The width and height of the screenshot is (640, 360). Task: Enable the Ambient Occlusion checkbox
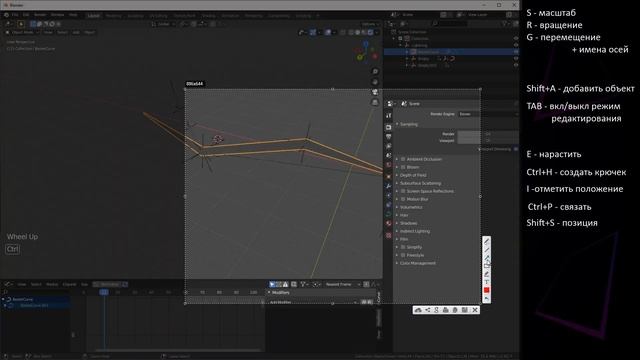pyautogui.click(x=403, y=159)
